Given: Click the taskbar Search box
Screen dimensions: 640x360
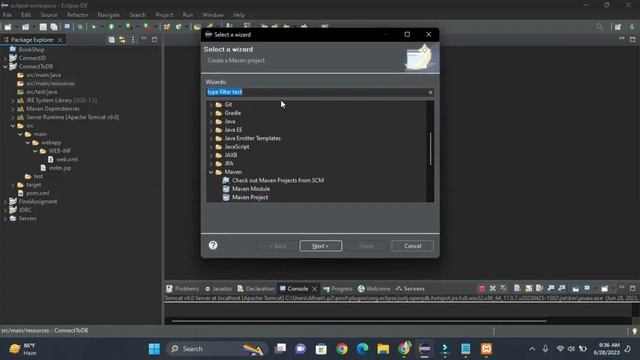Looking at the screenshot, I should click(216, 349).
